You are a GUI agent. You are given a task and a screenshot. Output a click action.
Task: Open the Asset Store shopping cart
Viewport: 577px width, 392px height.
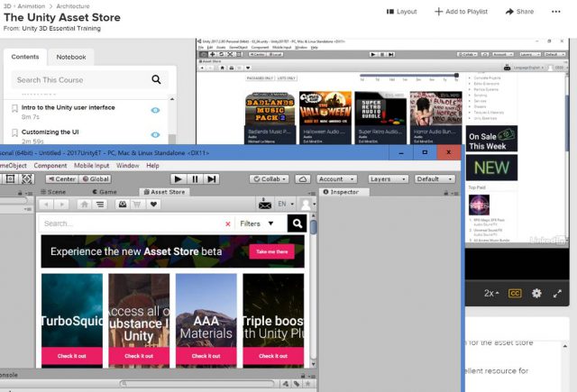137,204
